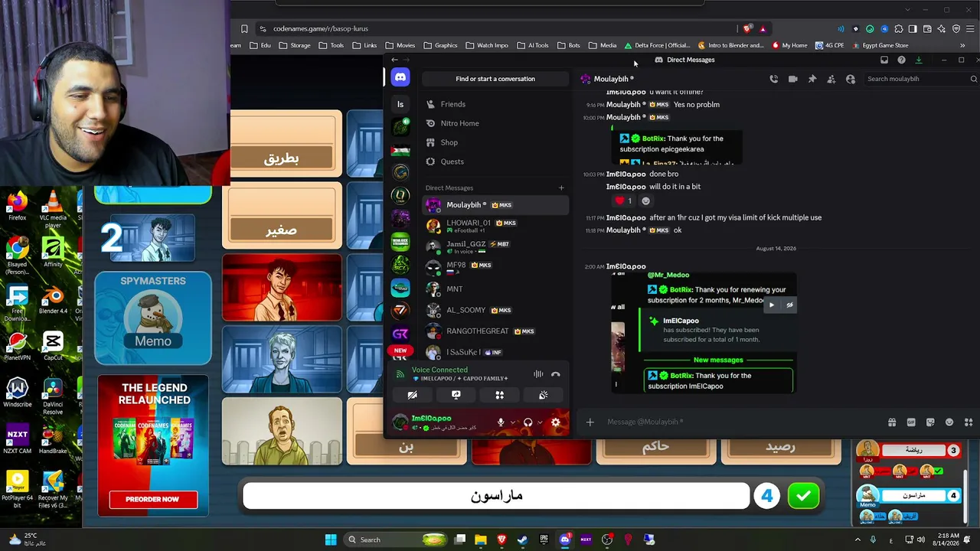Open the Moulaybih direct message

[495, 205]
